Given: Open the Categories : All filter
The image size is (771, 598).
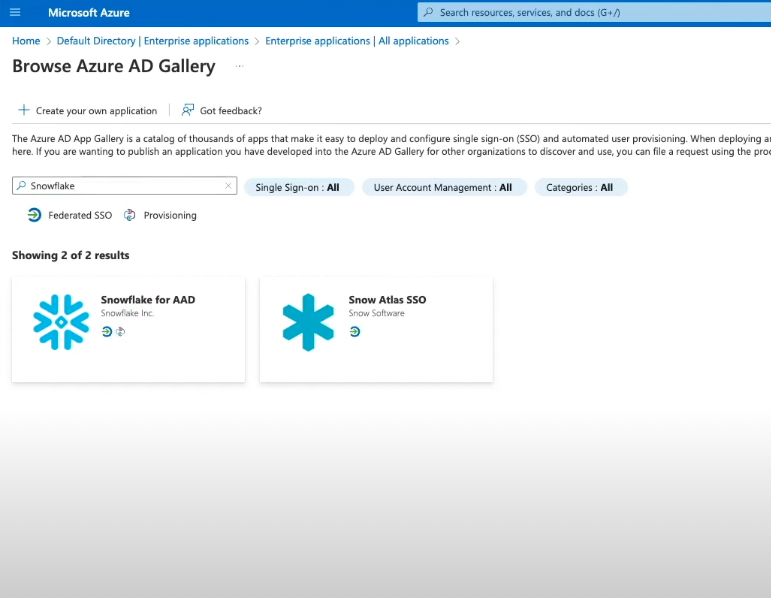Looking at the screenshot, I should (581, 187).
